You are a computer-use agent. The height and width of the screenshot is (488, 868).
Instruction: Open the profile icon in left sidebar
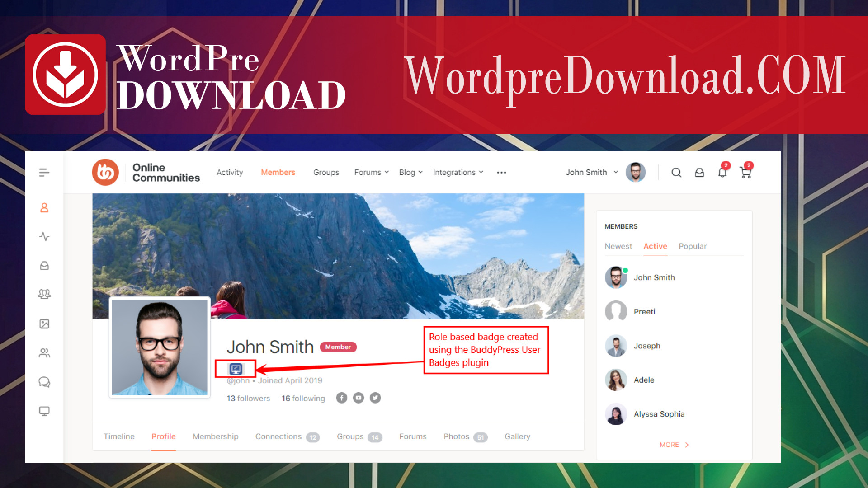coord(44,207)
